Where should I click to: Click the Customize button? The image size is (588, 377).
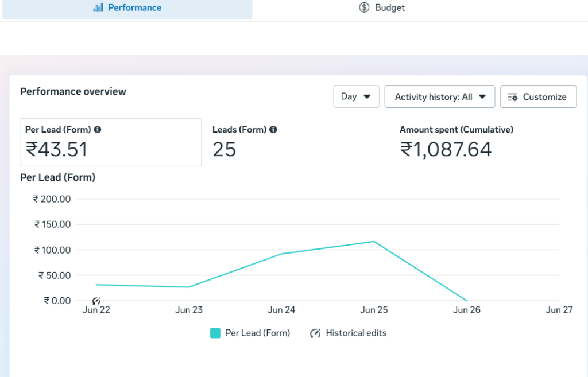pos(538,96)
